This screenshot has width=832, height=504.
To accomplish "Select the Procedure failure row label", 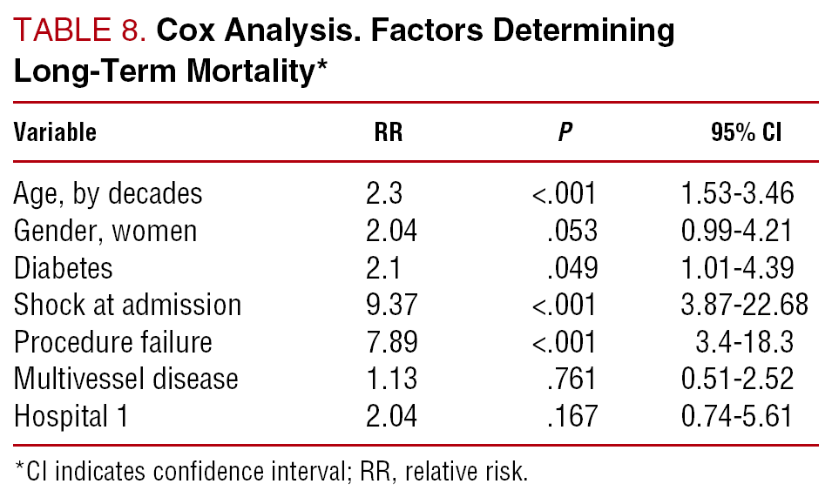I will click(x=112, y=342).
